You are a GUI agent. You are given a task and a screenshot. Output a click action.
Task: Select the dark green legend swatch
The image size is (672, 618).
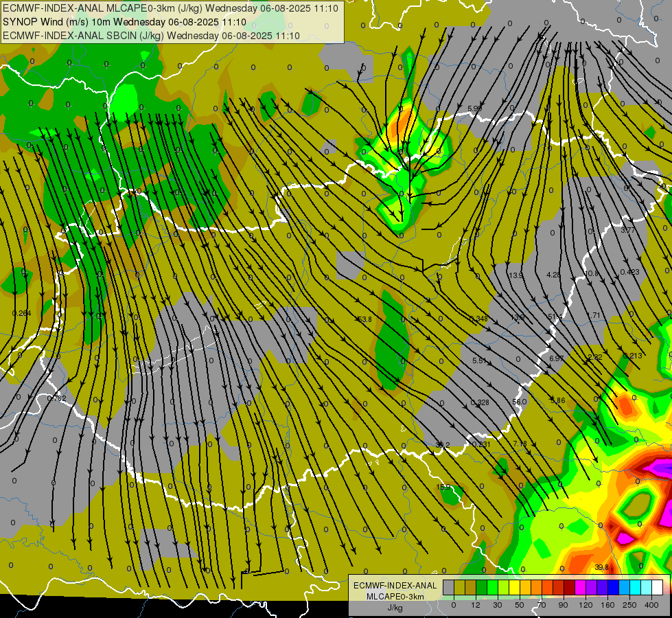482,587
